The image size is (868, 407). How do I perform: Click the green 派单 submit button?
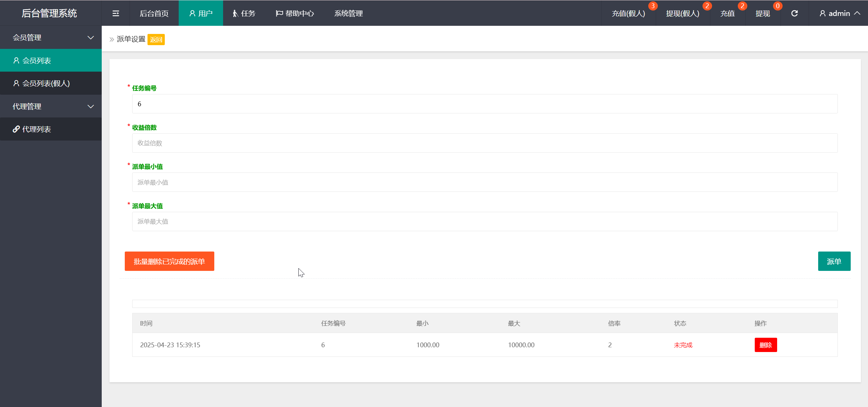[834, 261]
